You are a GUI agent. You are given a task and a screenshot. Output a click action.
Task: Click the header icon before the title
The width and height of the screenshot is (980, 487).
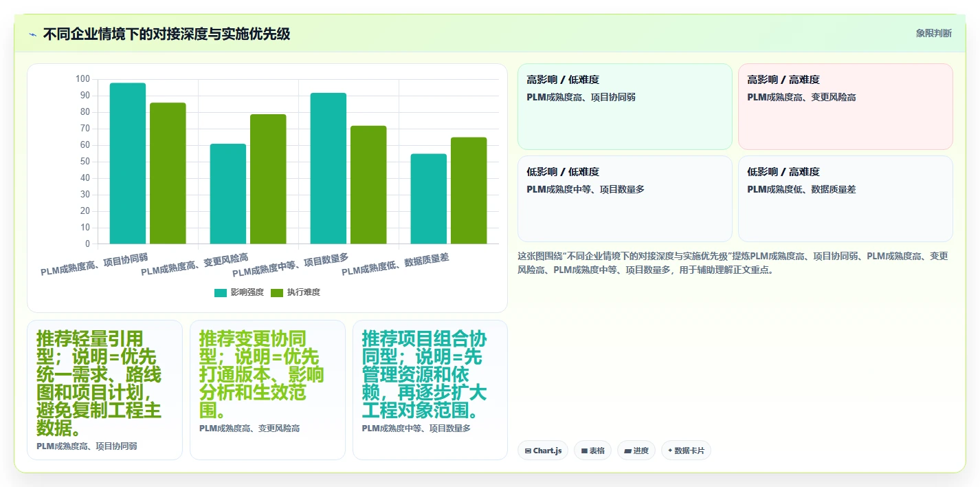(x=32, y=34)
